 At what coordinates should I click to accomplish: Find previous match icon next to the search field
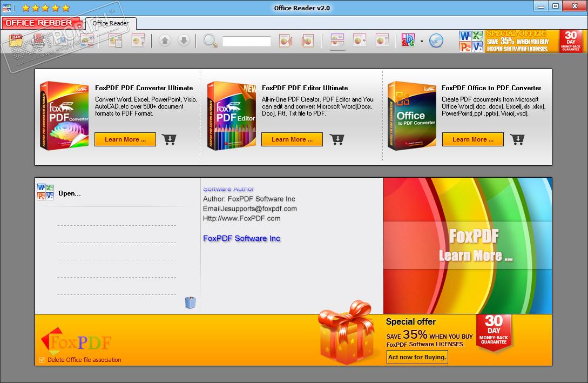286,41
